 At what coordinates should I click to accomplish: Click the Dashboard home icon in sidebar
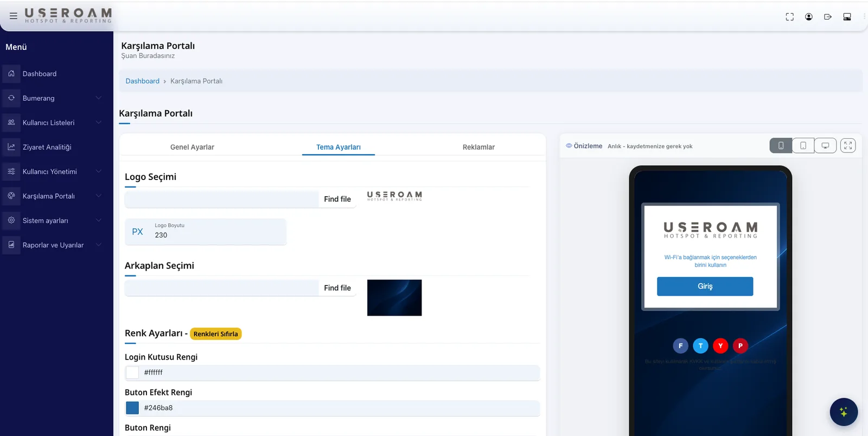[11, 73]
